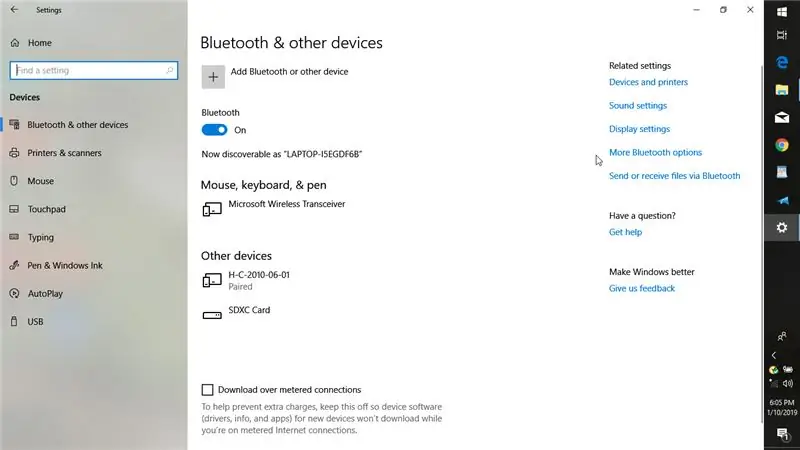Turn off the Bluetooth toggle

214,130
